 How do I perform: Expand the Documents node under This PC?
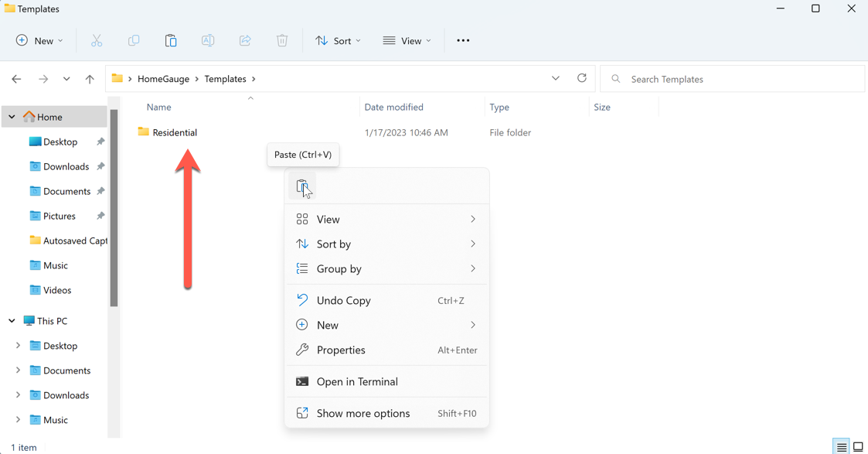click(19, 370)
